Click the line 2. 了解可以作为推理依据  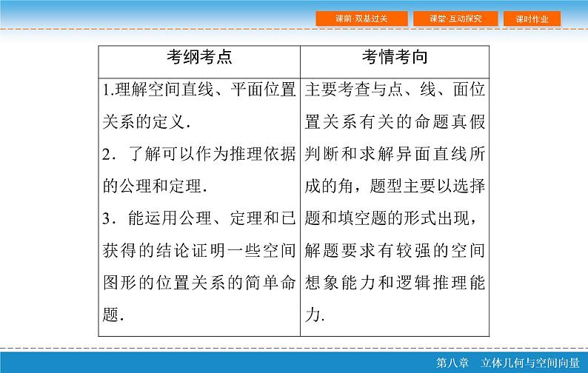[x=199, y=154]
